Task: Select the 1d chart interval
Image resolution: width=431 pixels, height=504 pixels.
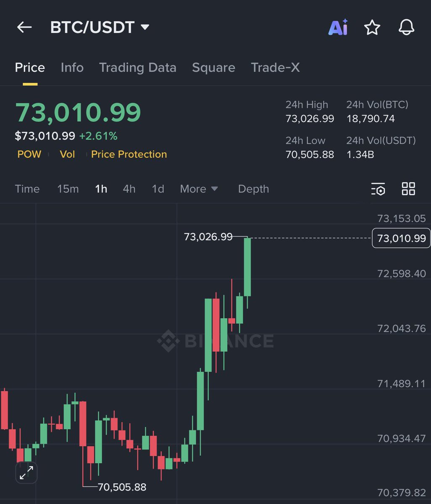Action: point(158,189)
